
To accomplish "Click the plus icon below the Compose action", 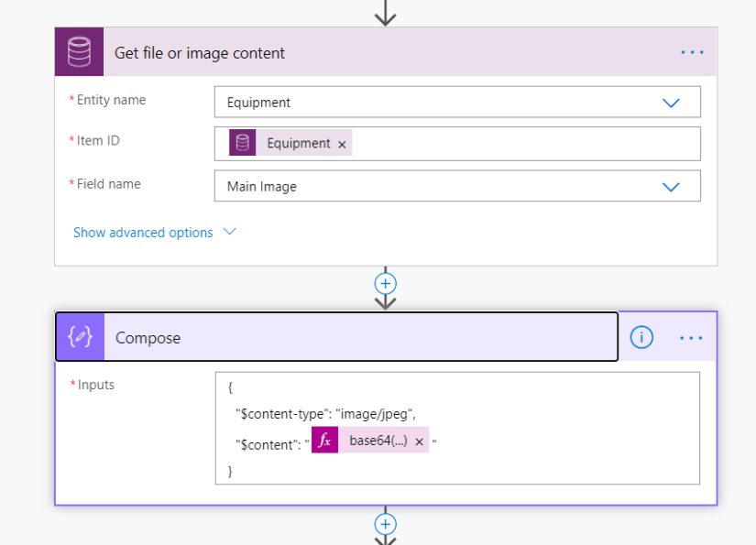I will (x=385, y=524).
